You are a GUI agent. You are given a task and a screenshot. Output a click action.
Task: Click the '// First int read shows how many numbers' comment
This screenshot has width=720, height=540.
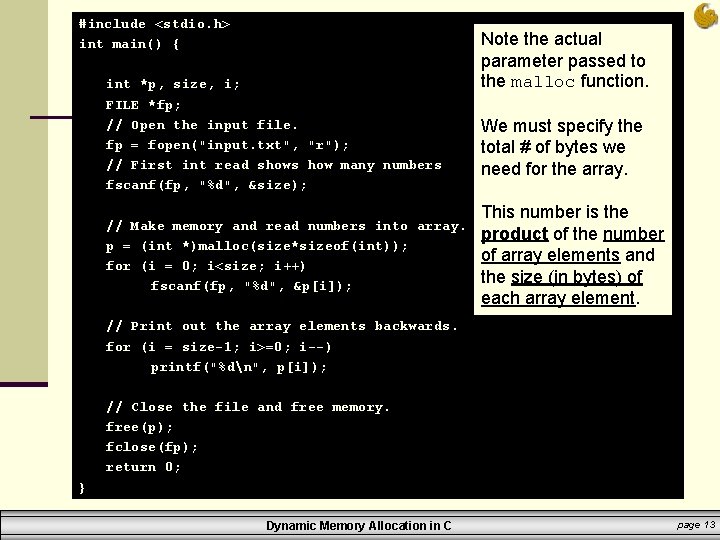point(274,165)
